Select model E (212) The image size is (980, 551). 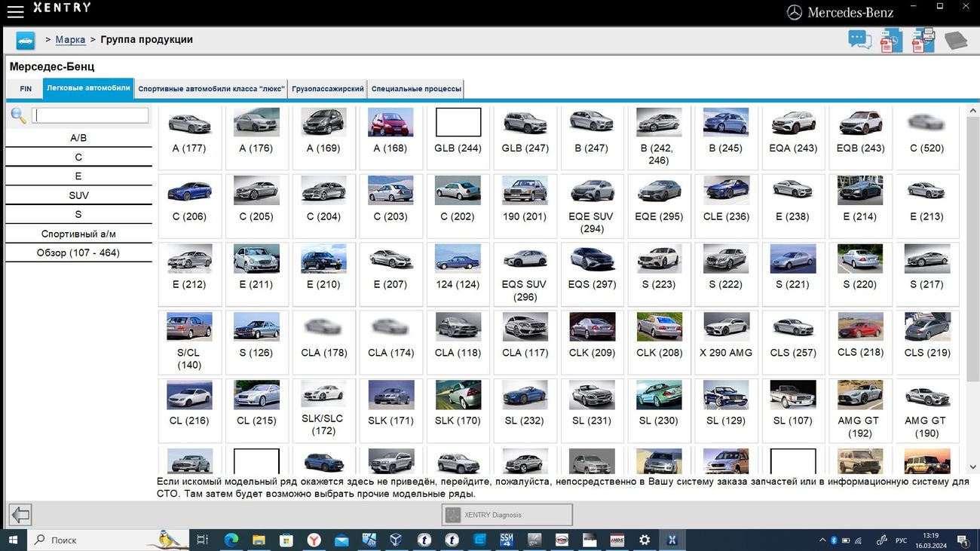[x=189, y=274]
